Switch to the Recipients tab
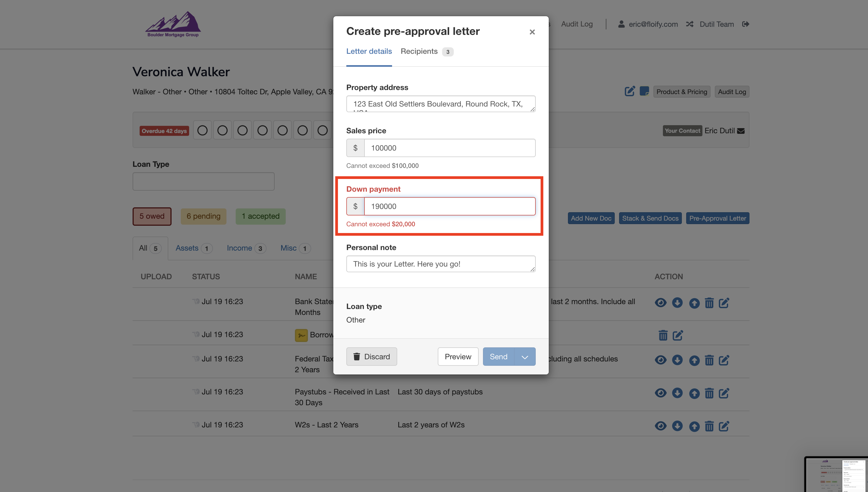Screen dimensions: 868x492 click(419, 51)
